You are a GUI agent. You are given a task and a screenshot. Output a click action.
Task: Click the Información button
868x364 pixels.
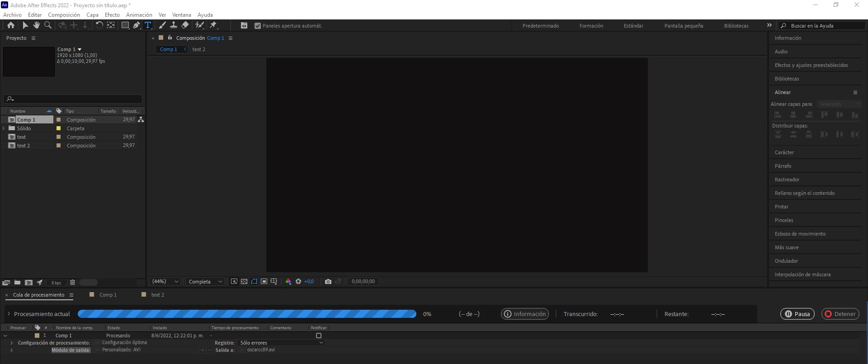(x=525, y=314)
